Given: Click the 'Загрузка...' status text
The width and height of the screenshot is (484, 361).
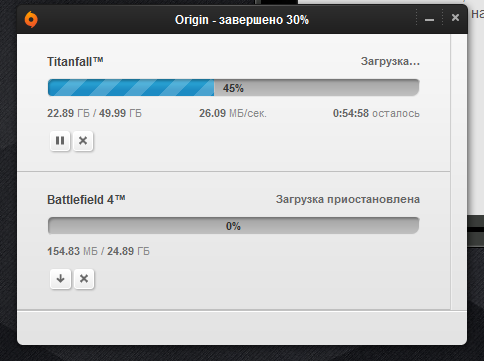Looking at the screenshot, I should click(x=390, y=61).
